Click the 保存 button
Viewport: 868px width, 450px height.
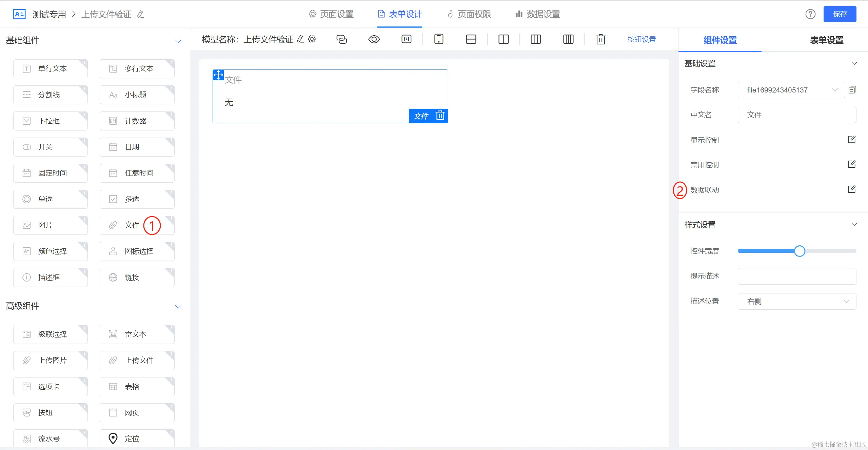[x=840, y=14]
